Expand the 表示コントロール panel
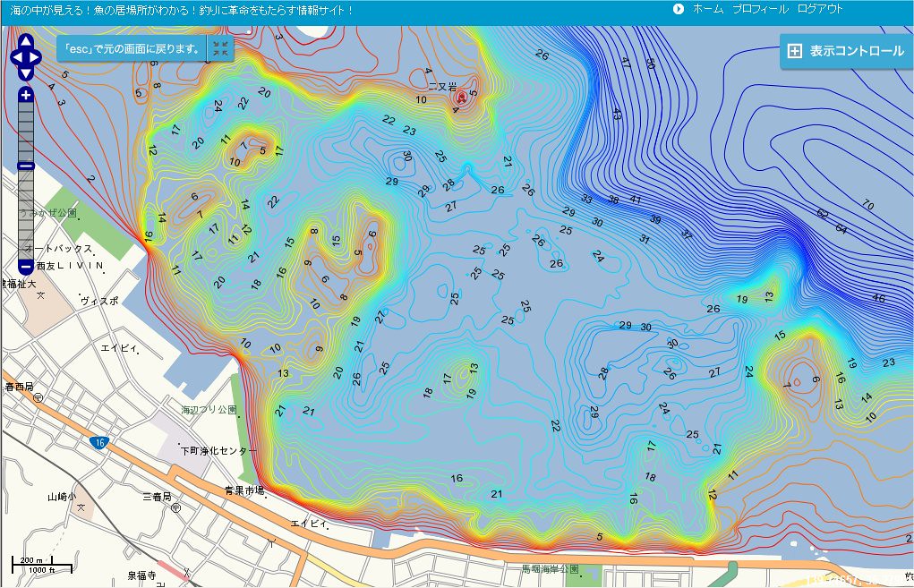 (x=846, y=51)
